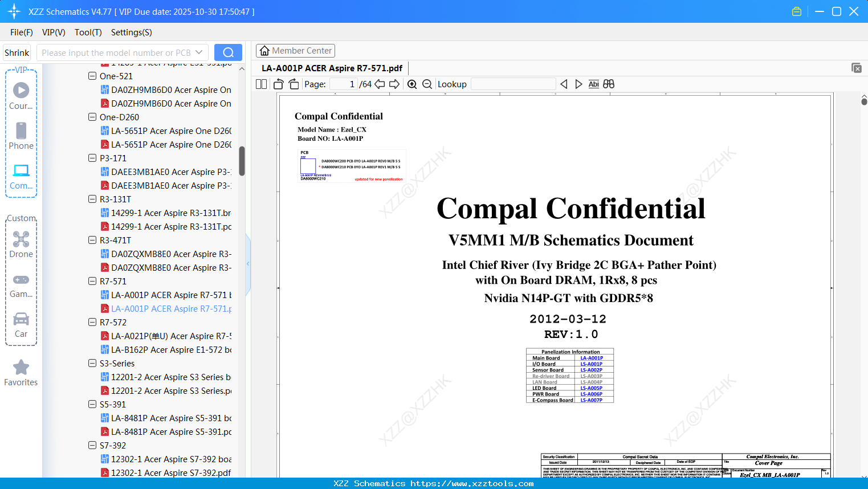The image size is (868, 489).
Task: Click the Lookup text field
Action: pyautogui.click(x=514, y=84)
